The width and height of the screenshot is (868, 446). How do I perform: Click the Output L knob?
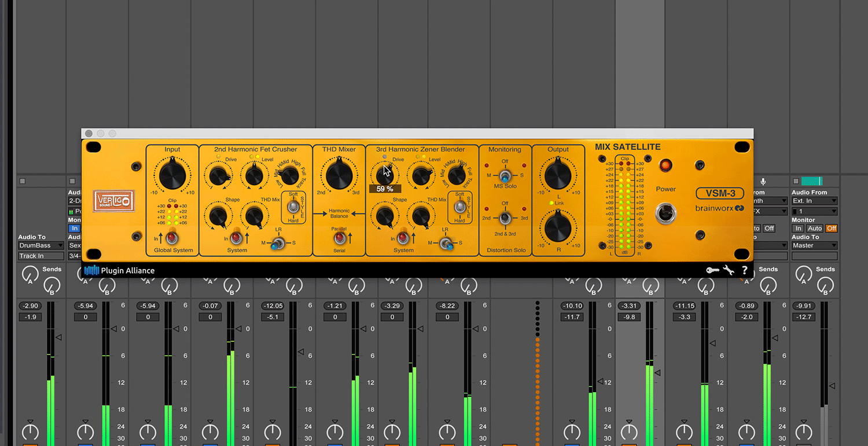point(558,175)
